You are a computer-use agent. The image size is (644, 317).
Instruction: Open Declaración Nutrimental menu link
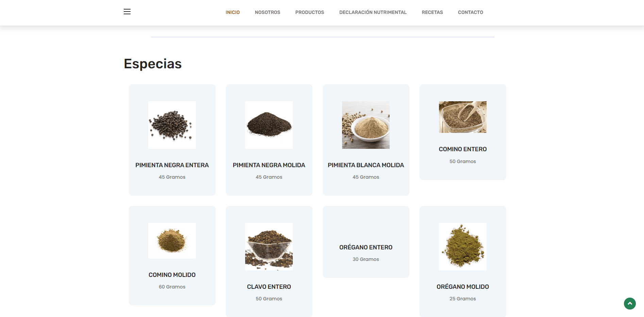[x=373, y=12]
